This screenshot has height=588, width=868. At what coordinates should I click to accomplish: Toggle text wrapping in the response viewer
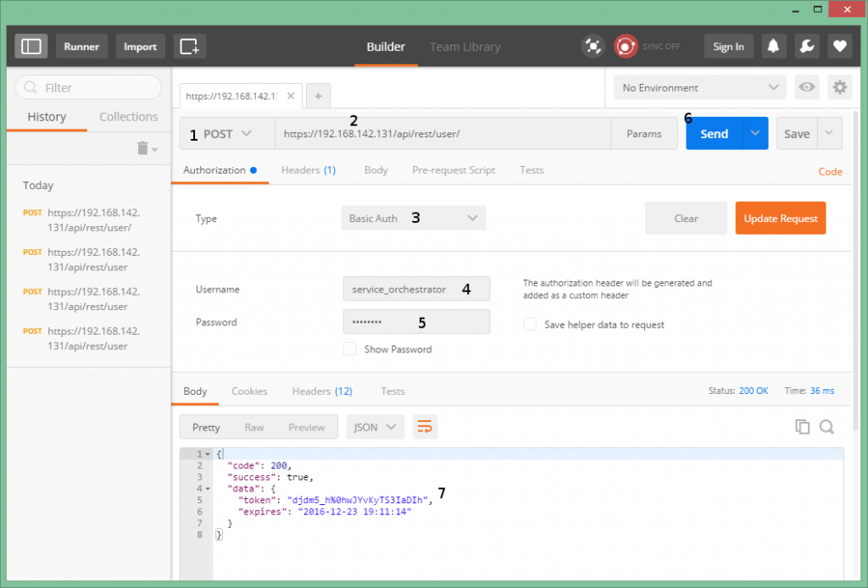coord(425,426)
